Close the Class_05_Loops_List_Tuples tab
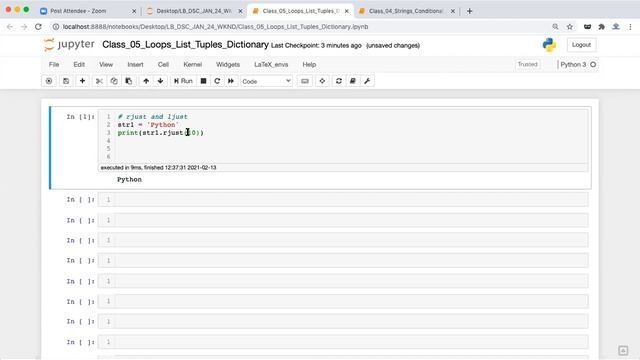Image resolution: width=640 pixels, height=360 pixels. [347, 11]
